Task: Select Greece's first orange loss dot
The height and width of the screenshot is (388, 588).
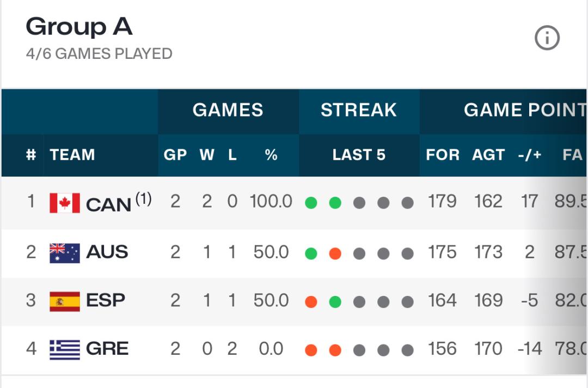Action: click(x=311, y=350)
